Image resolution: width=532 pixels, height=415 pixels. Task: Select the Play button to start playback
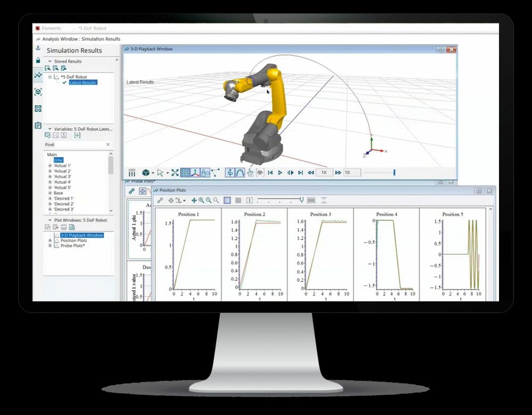279,172
